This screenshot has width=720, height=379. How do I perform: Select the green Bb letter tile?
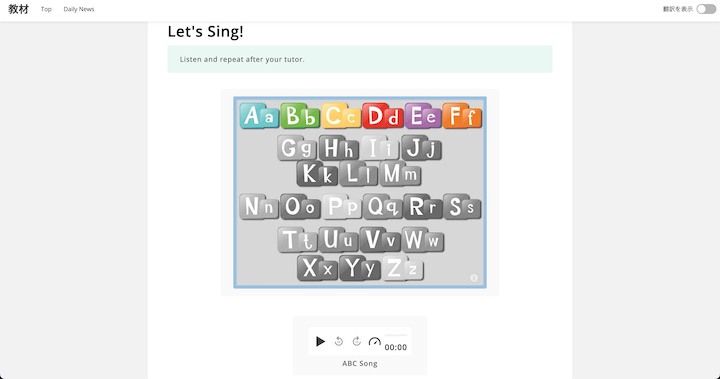coord(300,115)
